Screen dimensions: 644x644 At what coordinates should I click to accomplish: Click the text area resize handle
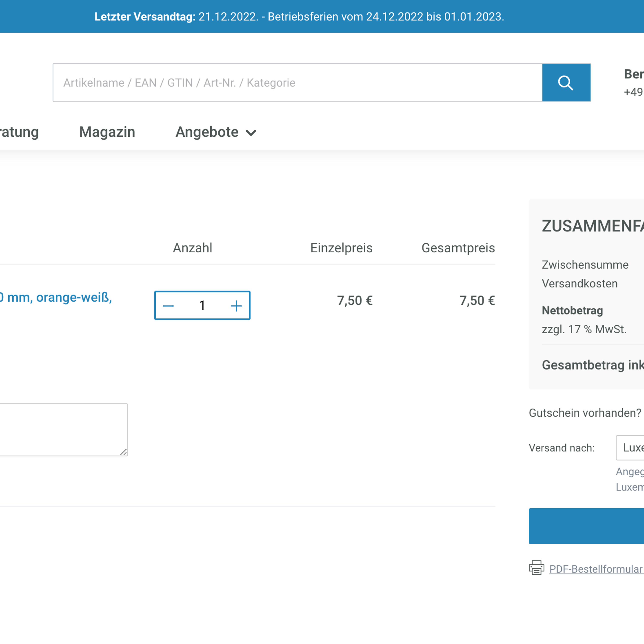[124, 452]
